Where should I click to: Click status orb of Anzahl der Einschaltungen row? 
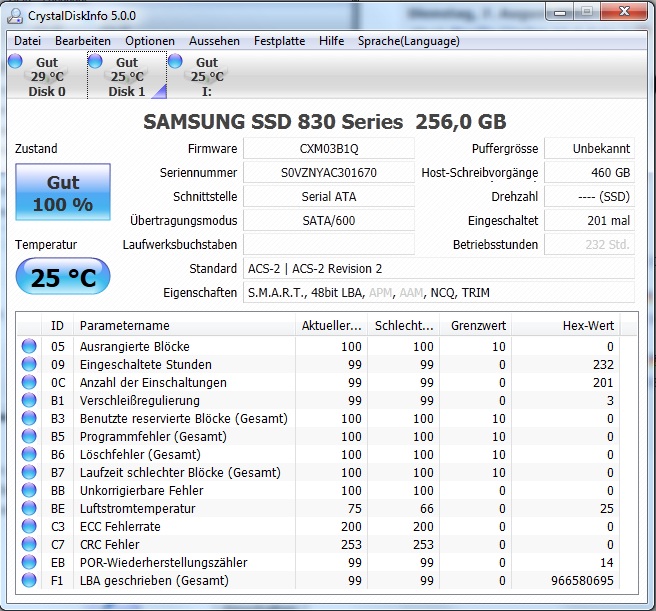29,382
